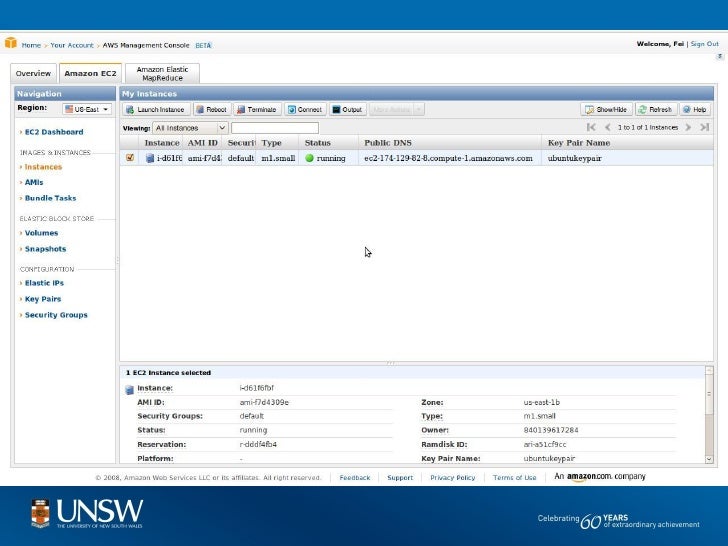Open Key Pairs in navigation

pyautogui.click(x=43, y=299)
